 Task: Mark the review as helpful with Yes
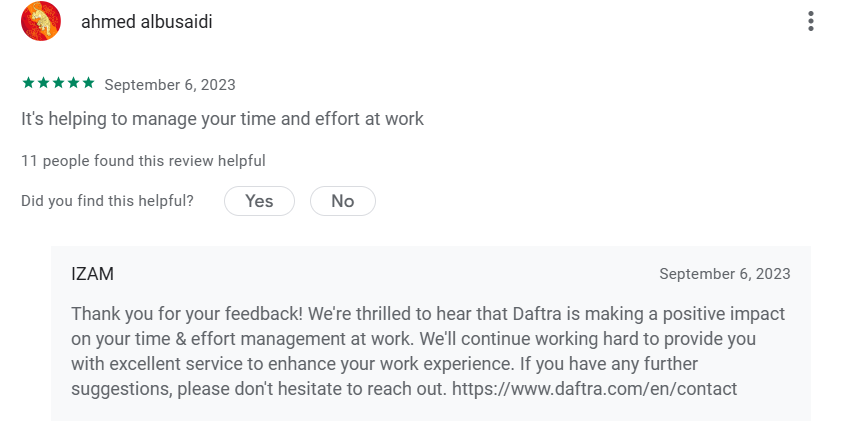(x=259, y=201)
